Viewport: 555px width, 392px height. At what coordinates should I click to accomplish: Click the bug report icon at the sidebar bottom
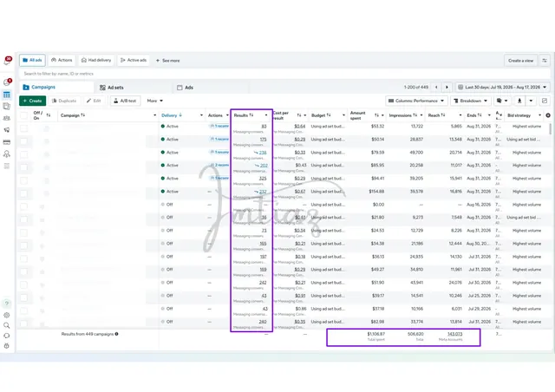click(7, 346)
